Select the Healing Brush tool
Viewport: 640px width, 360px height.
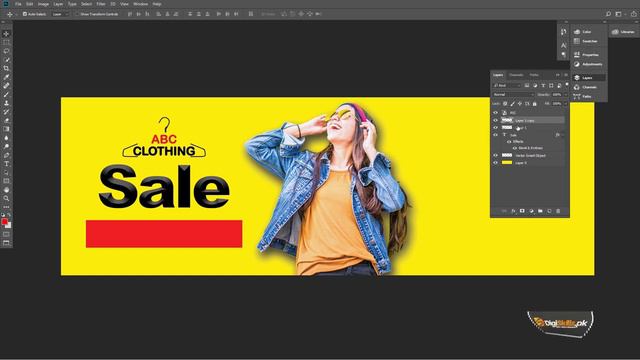coord(6,86)
